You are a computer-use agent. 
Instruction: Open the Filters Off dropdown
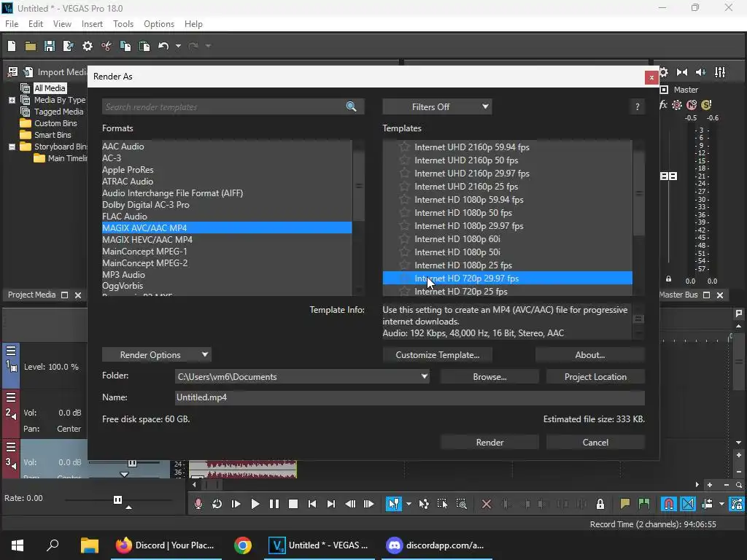[x=437, y=106]
